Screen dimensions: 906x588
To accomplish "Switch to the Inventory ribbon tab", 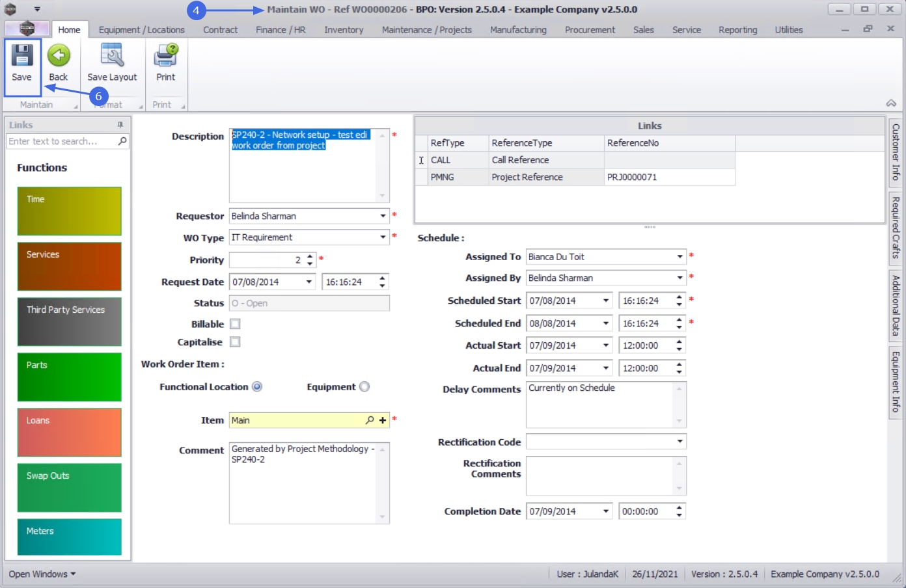I will click(x=344, y=30).
